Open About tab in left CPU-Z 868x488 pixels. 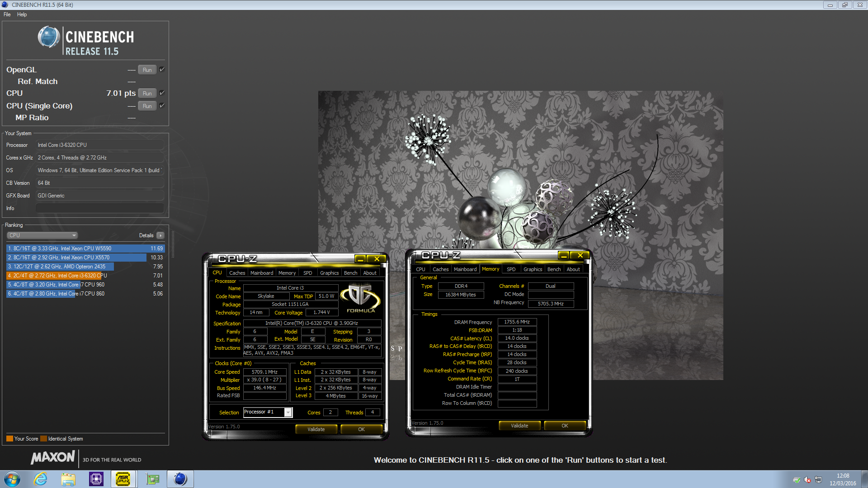(x=370, y=273)
